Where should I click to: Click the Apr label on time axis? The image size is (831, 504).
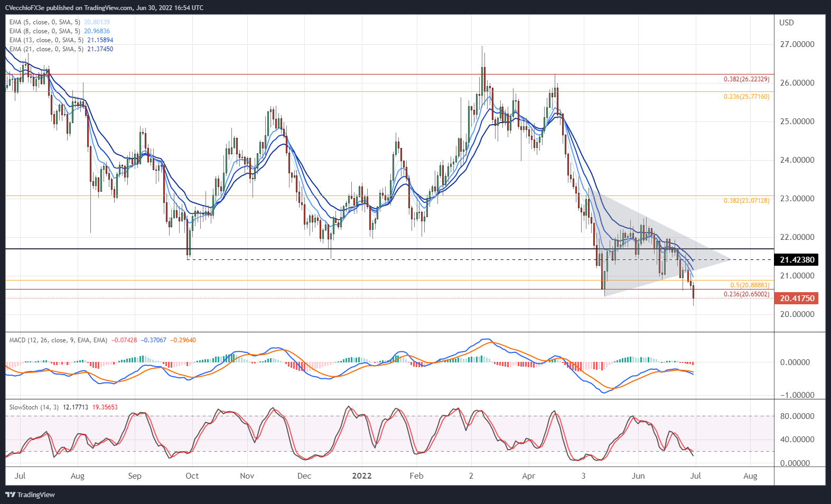pos(529,476)
